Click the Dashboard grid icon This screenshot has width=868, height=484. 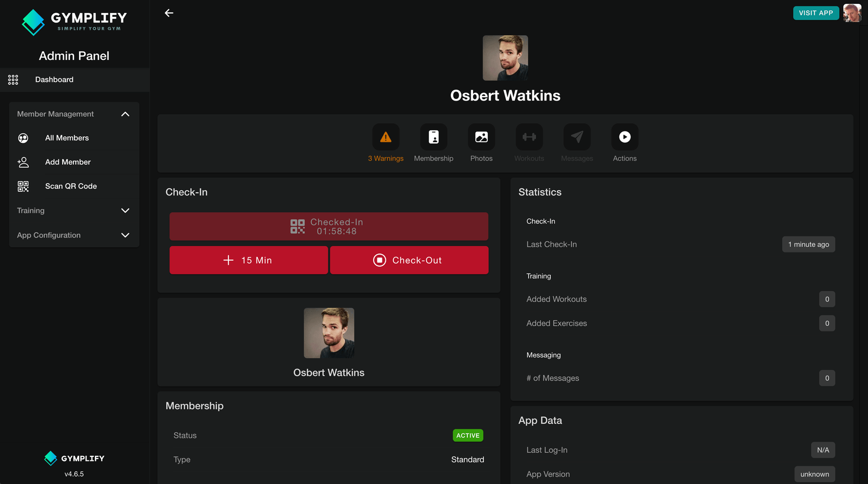[13, 80]
